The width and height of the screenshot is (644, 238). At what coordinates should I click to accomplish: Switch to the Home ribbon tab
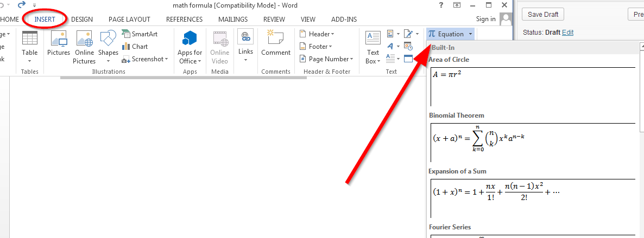tap(9, 20)
